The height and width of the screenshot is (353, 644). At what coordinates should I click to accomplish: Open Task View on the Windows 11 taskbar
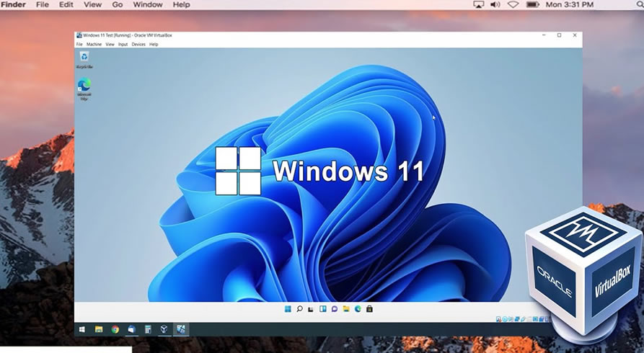click(311, 309)
